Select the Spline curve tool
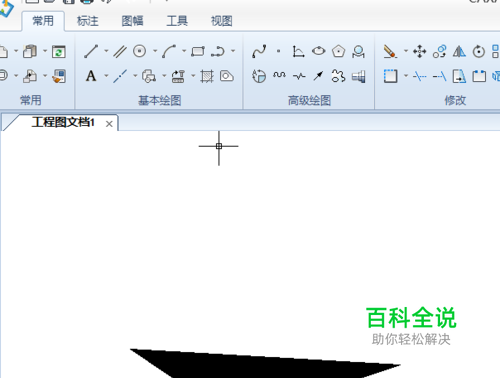Screen dimensions: 500x378 [259, 51]
